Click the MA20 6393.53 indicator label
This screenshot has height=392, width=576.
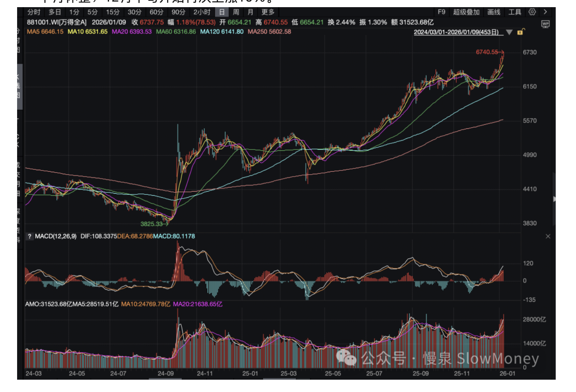(132, 31)
